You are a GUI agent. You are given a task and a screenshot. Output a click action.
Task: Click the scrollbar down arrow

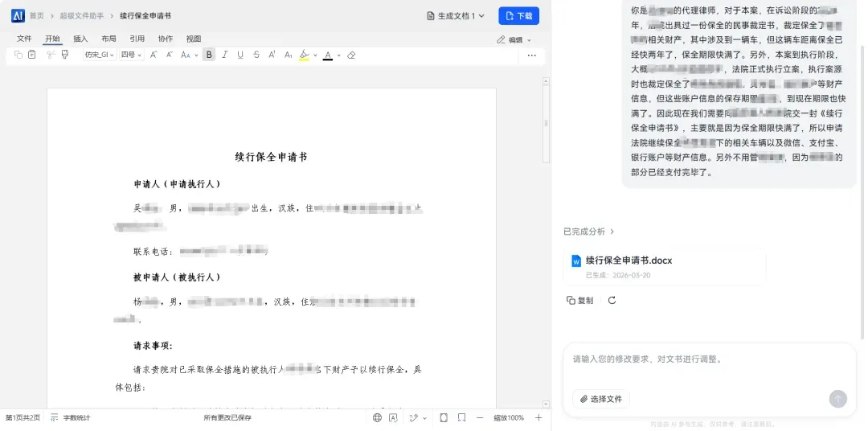[547, 405]
